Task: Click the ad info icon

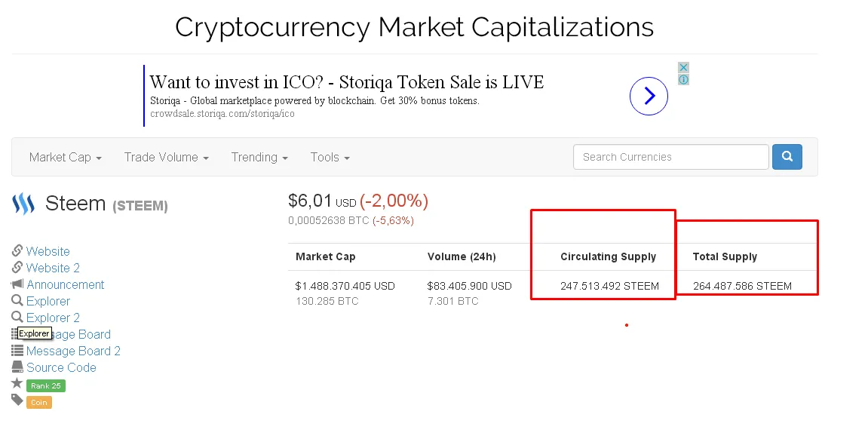Action: [684, 80]
